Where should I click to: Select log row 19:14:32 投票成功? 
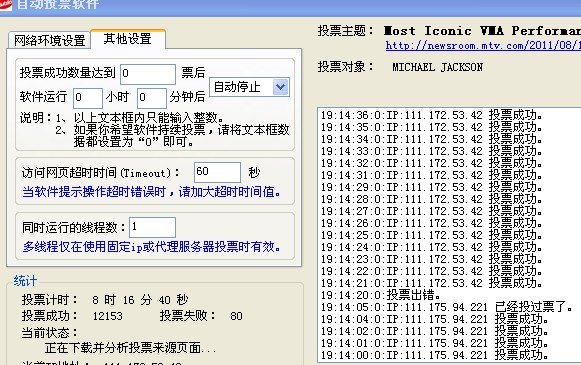432,163
